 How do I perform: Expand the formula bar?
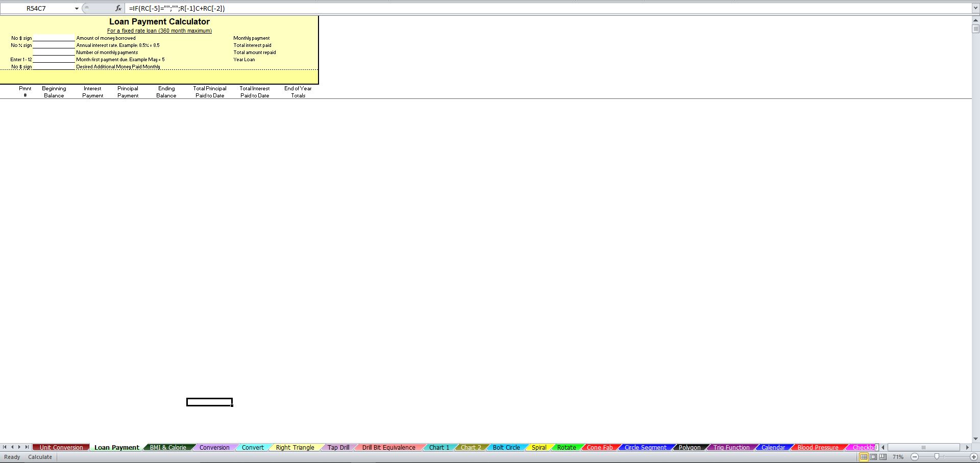coord(975,8)
